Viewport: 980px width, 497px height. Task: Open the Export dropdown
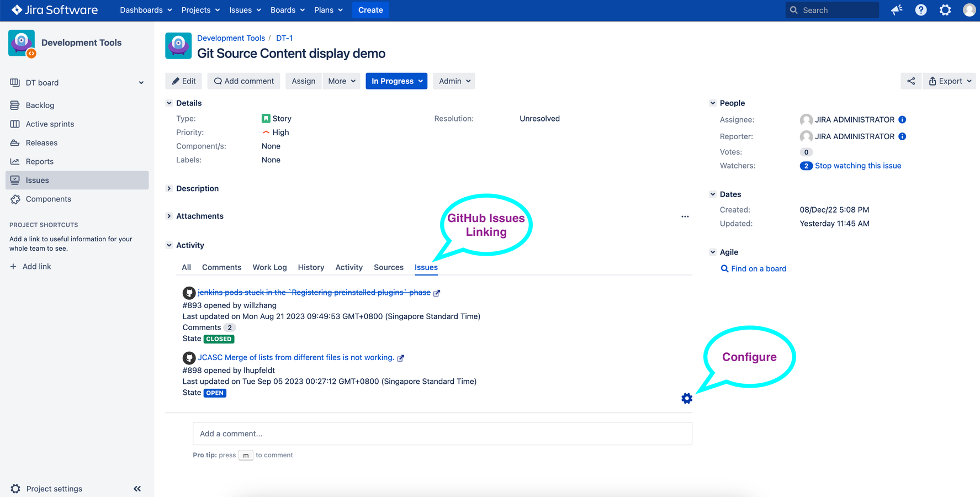pos(950,81)
